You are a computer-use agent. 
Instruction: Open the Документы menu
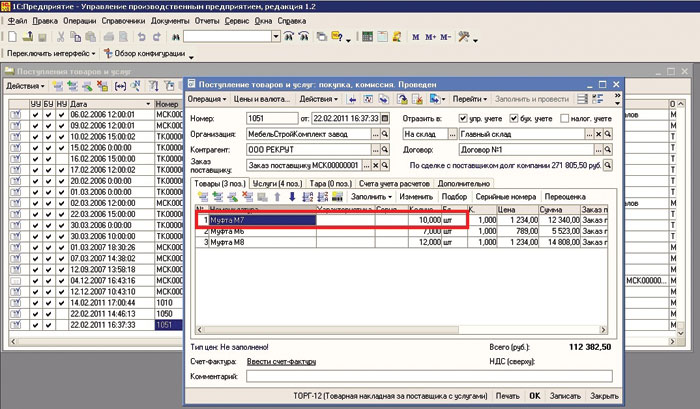pyautogui.click(x=170, y=21)
